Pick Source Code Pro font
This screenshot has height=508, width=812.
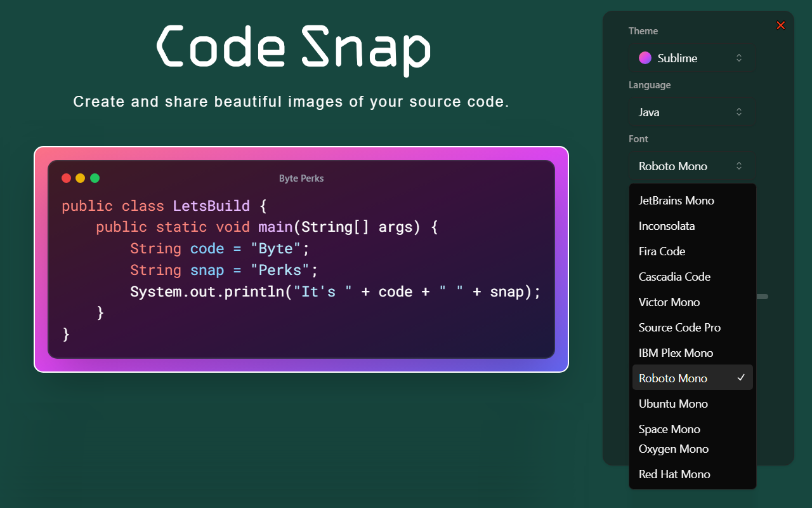point(693,327)
